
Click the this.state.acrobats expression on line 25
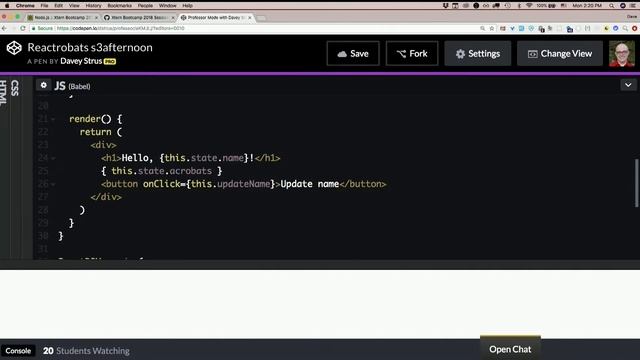[x=162, y=171]
